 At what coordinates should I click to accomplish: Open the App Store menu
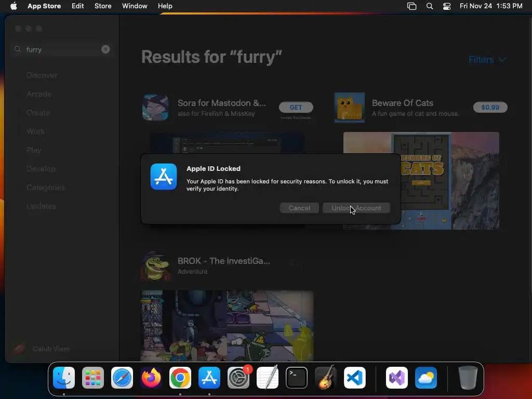coord(44,6)
